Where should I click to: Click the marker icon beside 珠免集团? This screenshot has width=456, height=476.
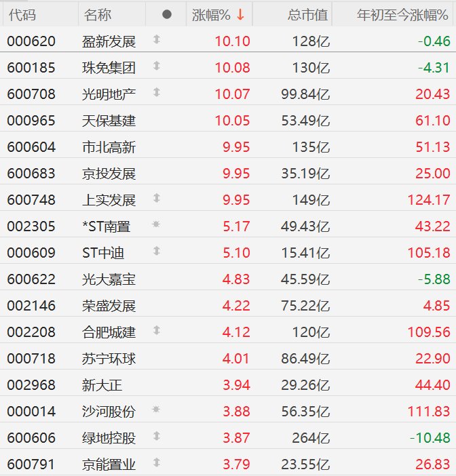pyautogui.click(x=157, y=66)
